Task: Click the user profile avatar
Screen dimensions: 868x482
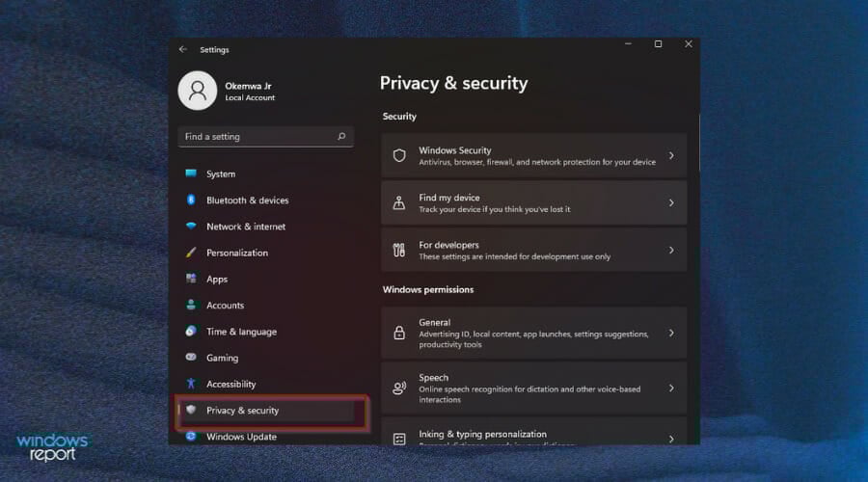Action: point(197,91)
